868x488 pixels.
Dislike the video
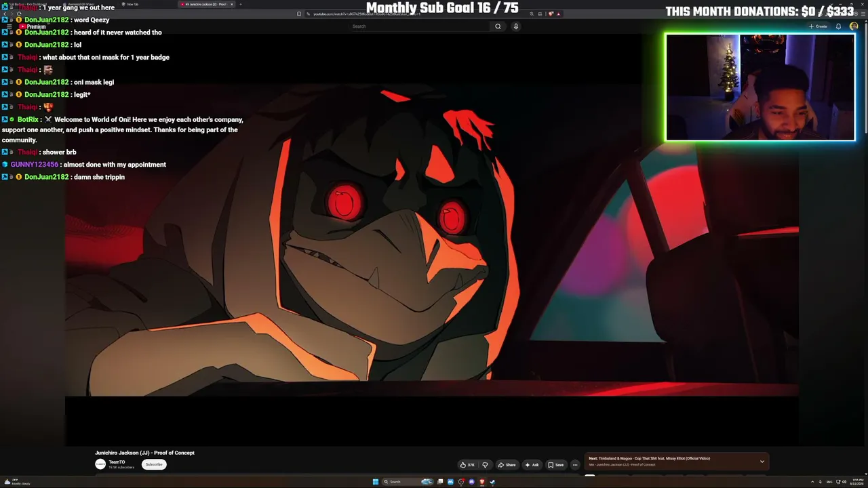[x=485, y=465]
